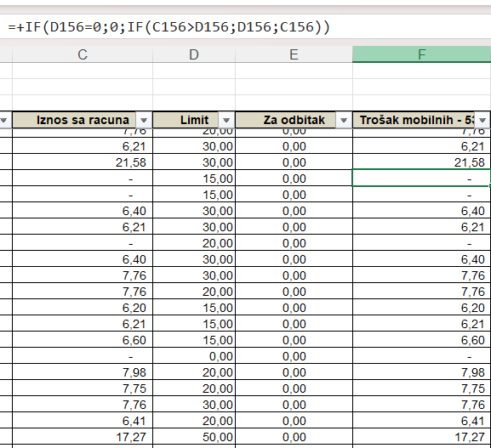Select the 7,75 cell in column C
The width and height of the screenshot is (491, 448).
[83, 388]
